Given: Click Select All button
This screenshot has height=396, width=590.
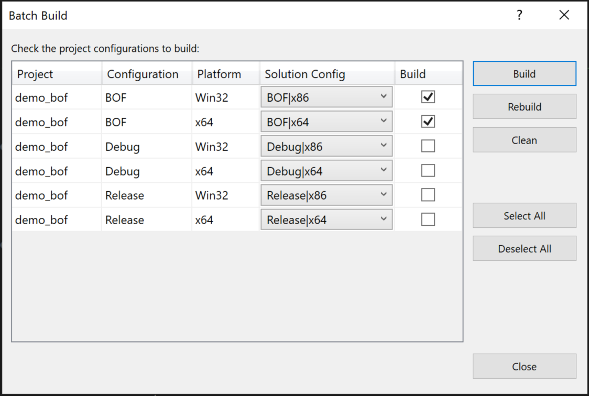Looking at the screenshot, I should click(525, 216).
